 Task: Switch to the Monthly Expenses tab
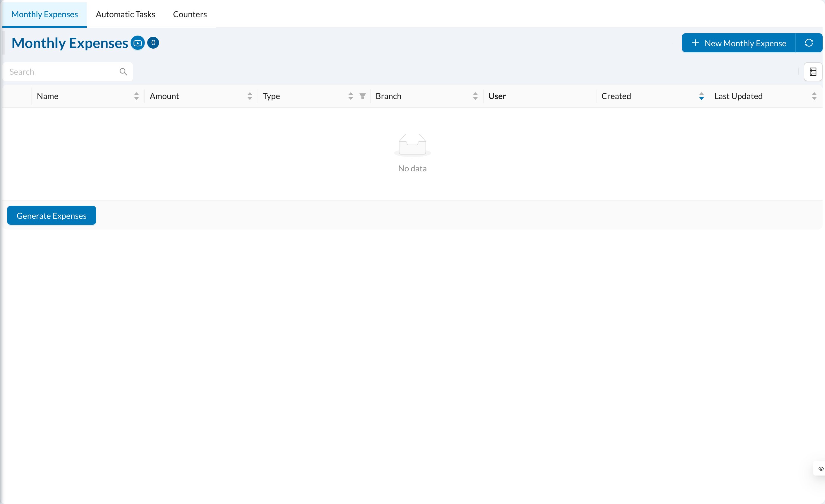click(x=45, y=15)
